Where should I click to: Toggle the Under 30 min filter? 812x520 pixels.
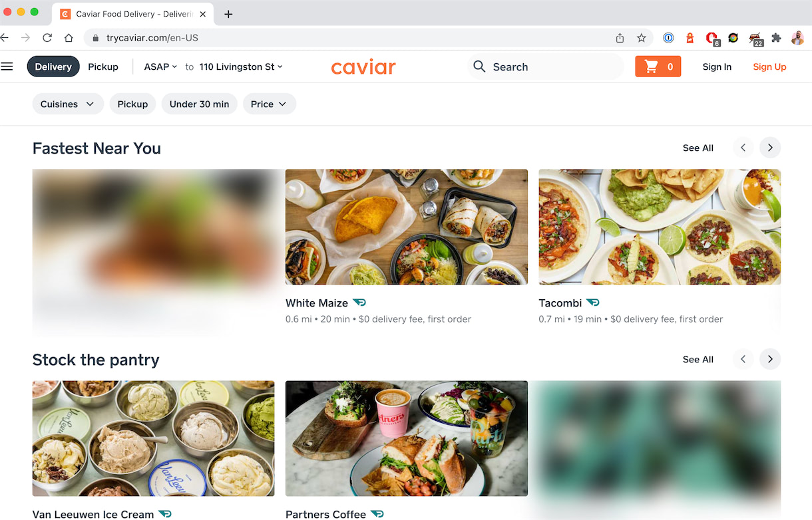pos(199,104)
